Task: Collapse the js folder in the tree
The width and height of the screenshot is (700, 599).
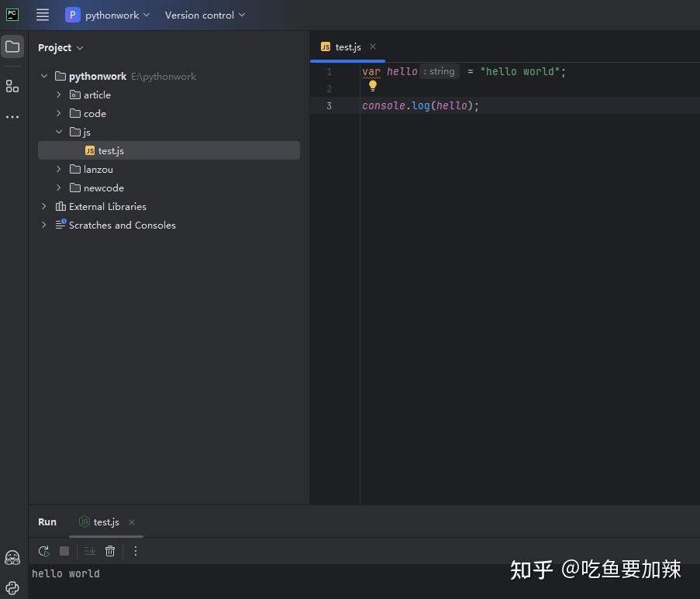Action: coord(59,132)
